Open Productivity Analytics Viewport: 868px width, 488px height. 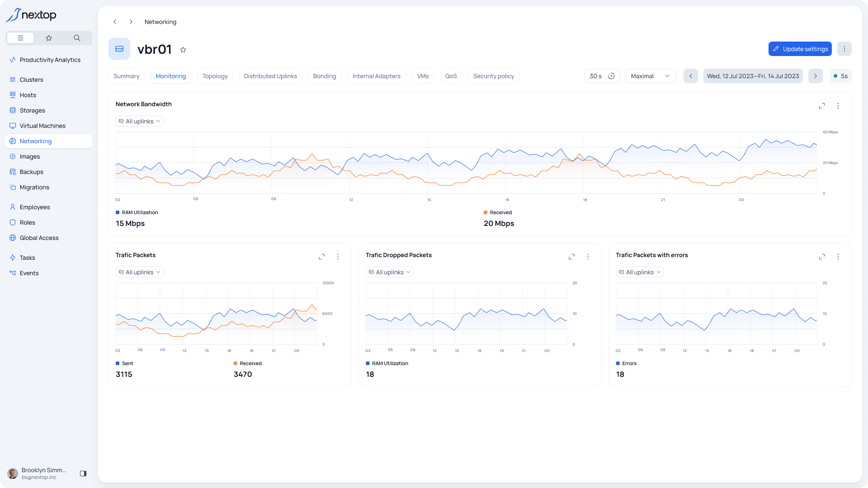(x=49, y=60)
